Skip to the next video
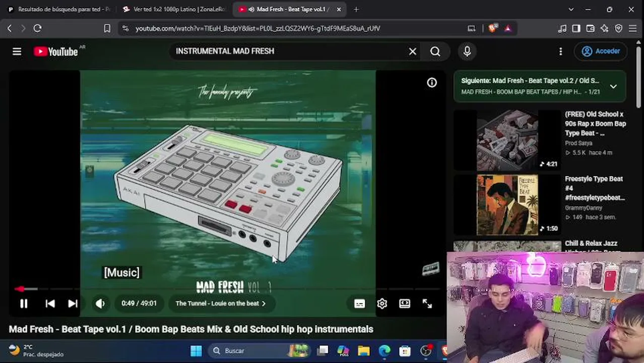Viewport: 644px width, 363px height. click(73, 304)
